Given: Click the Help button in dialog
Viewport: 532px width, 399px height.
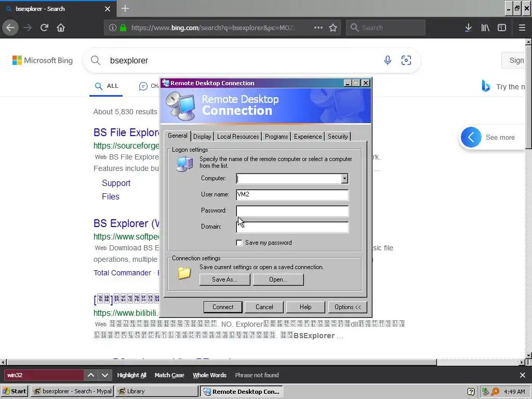Looking at the screenshot, I should 305,307.
